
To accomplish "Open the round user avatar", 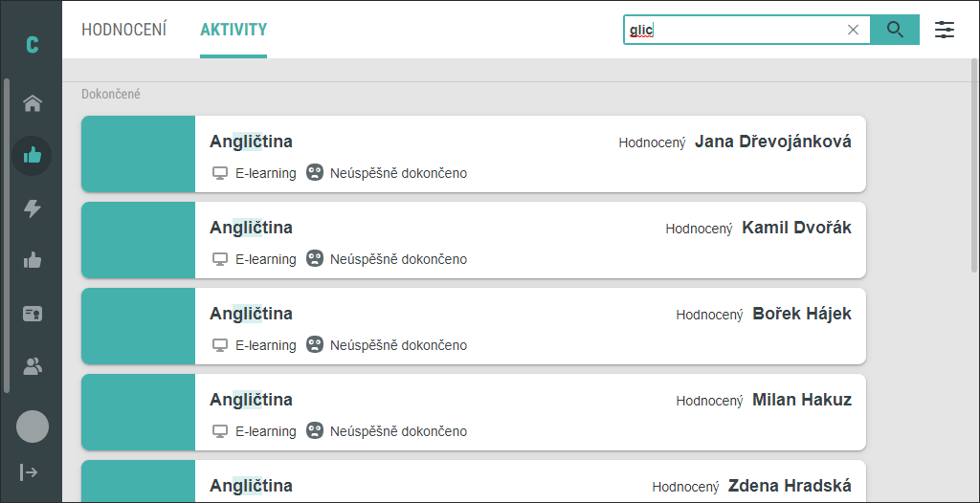I will tap(33, 426).
